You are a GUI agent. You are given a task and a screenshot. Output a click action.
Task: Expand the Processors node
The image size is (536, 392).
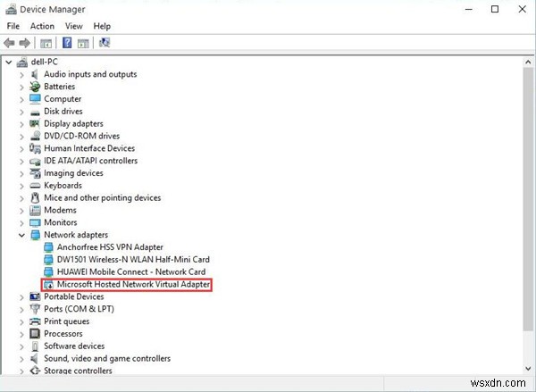[x=21, y=334]
